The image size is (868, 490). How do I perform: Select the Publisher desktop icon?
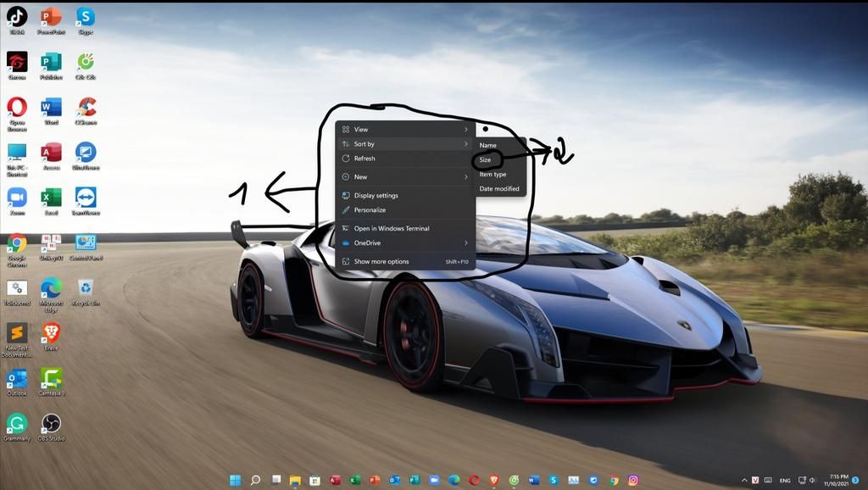pos(51,65)
